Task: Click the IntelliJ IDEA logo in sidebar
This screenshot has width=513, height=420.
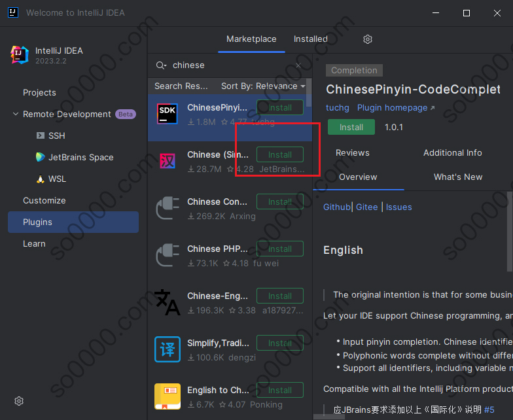Action: click(x=20, y=55)
